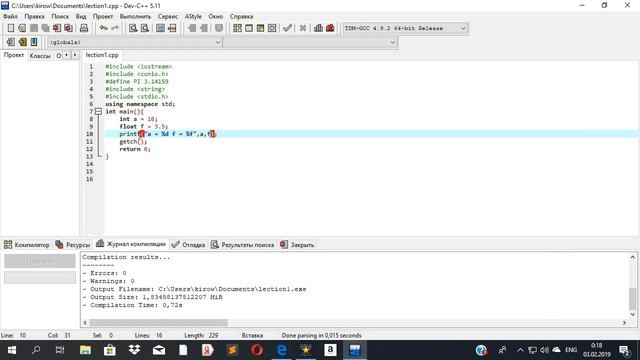Stop execution with the X toolbar icon
The image size is (640, 360).
pyautogui.click(x=302, y=28)
